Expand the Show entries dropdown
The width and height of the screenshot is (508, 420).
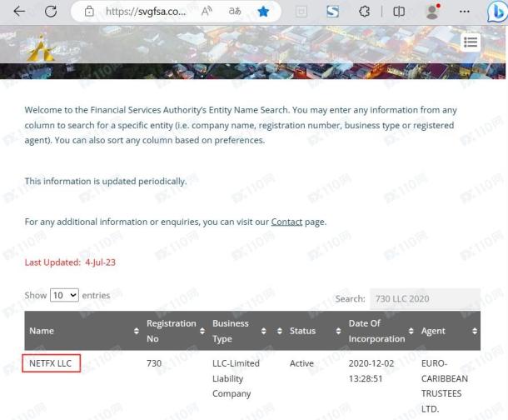[x=64, y=295]
